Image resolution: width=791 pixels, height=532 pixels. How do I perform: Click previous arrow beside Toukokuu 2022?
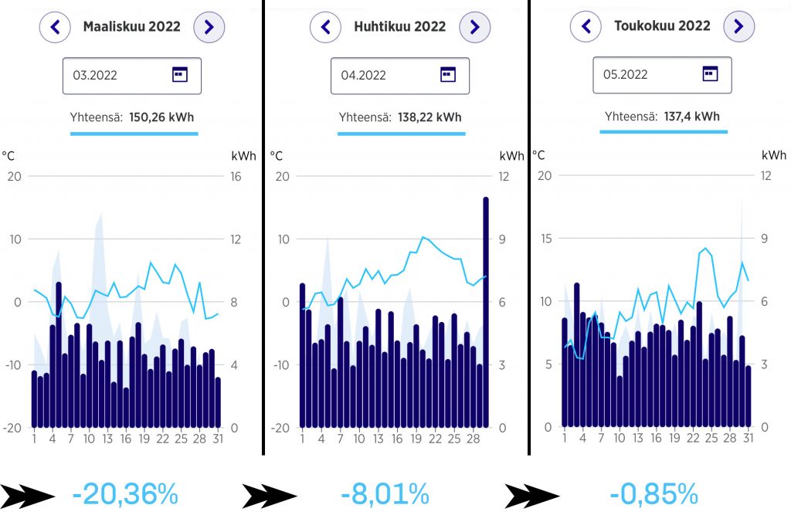[586, 25]
